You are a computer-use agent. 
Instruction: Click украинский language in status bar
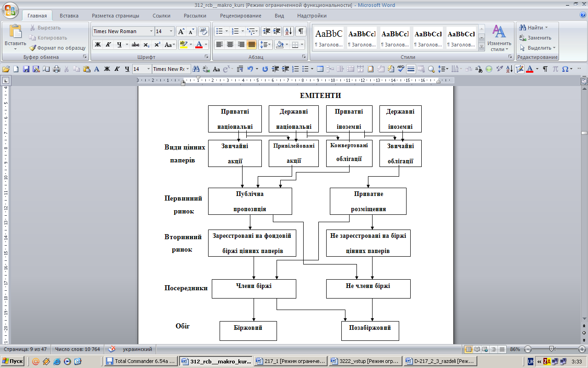click(x=137, y=349)
